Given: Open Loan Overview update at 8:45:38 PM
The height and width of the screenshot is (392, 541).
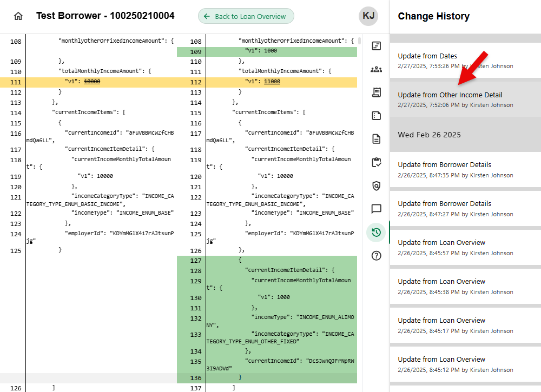Looking at the screenshot, I should (x=465, y=286).
